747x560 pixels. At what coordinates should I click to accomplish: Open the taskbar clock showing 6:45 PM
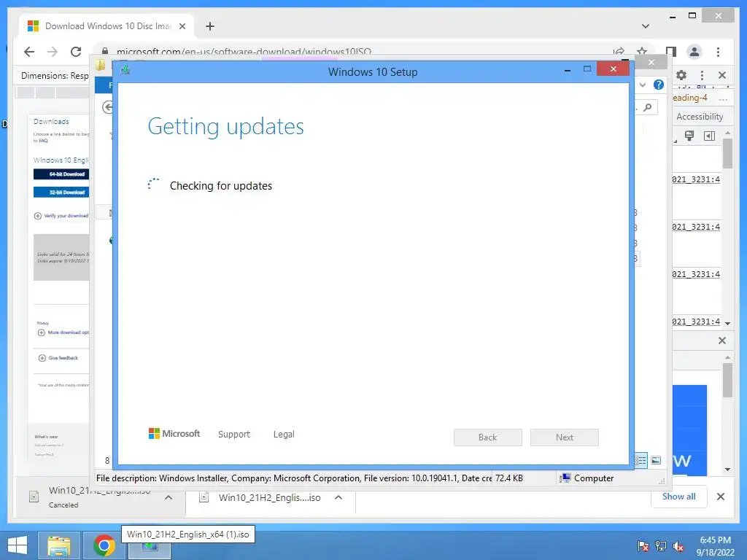(715, 546)
